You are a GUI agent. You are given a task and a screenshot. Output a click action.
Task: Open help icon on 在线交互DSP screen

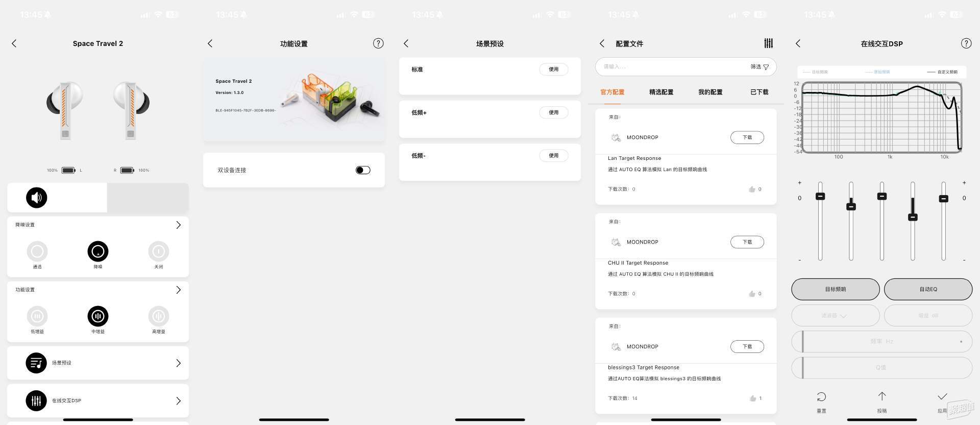tap(966, 43)
